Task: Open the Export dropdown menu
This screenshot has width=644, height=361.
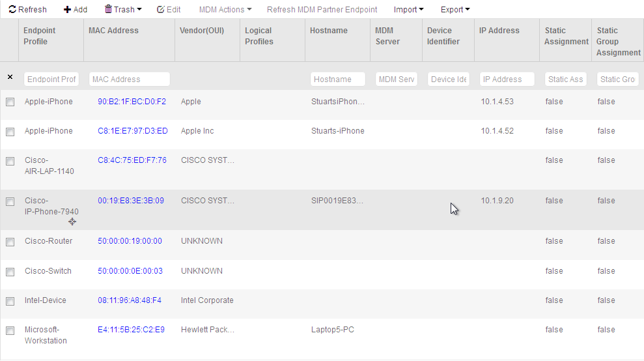Action: click(455, 10)
